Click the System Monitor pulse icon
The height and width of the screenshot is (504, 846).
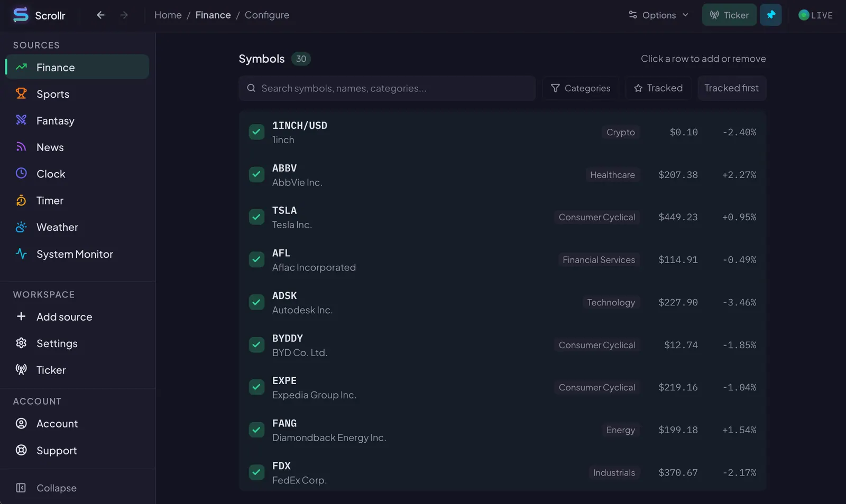pos(21,254)
